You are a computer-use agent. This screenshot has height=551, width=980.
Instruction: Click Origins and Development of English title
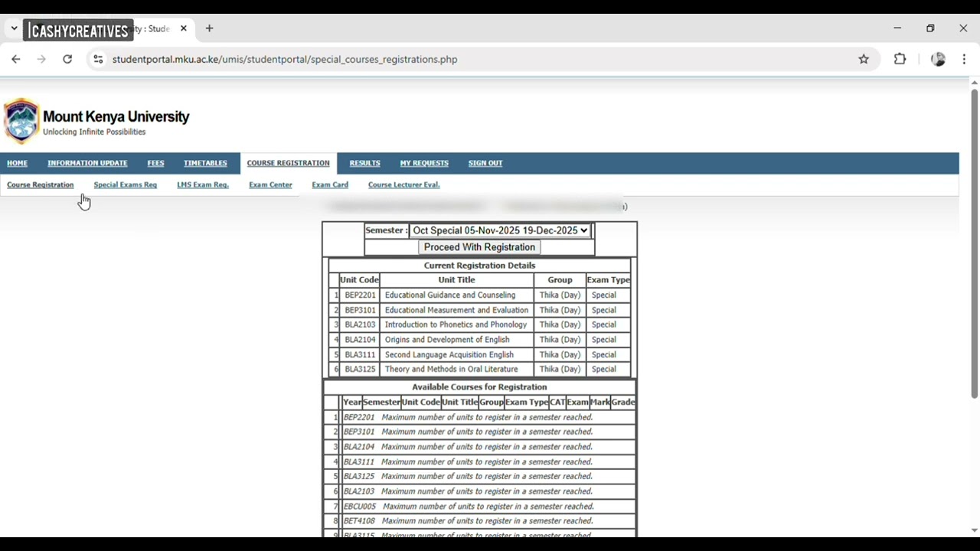click(x=447, y=340)
